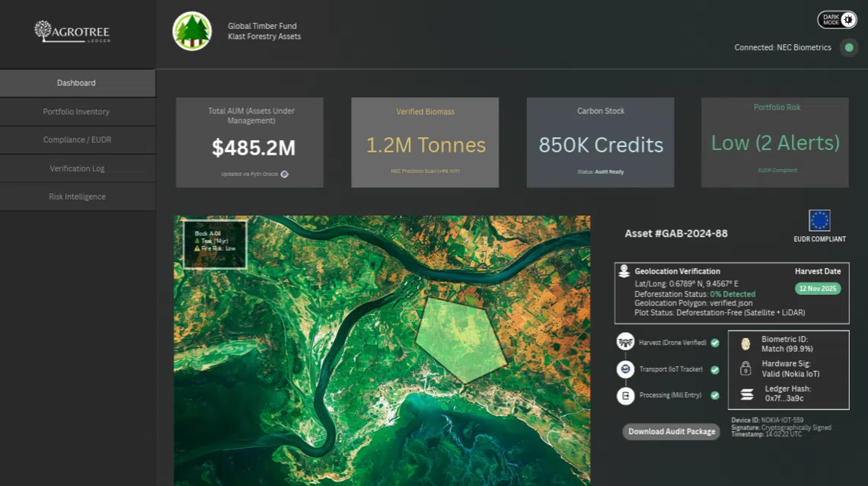Click the Processing verified green checkmark
868x486 pixels.
(715, 395)
